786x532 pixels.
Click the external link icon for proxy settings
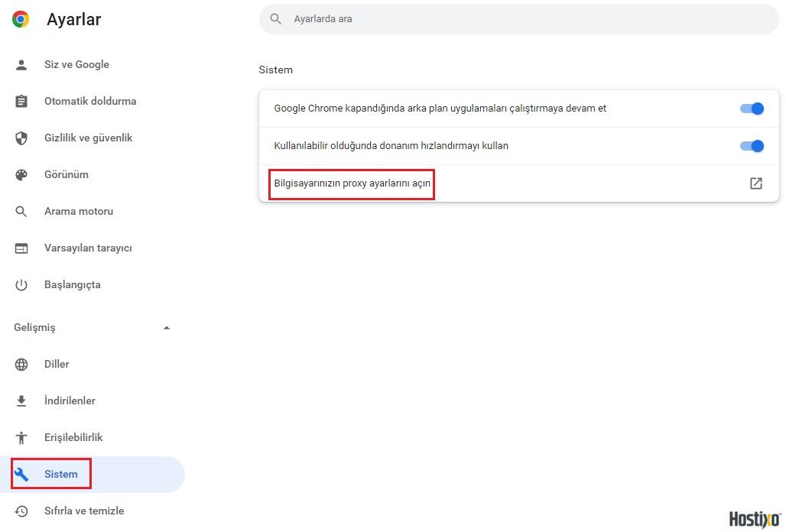tap(756, 183)
